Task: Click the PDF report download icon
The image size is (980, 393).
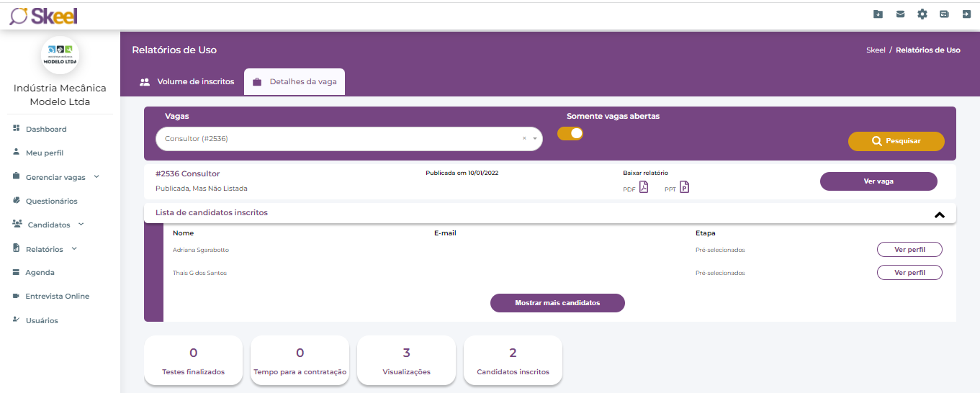Action: [644, 187]
